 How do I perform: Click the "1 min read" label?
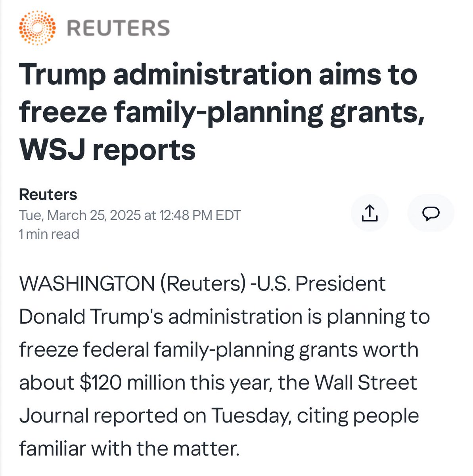[49, 234]
